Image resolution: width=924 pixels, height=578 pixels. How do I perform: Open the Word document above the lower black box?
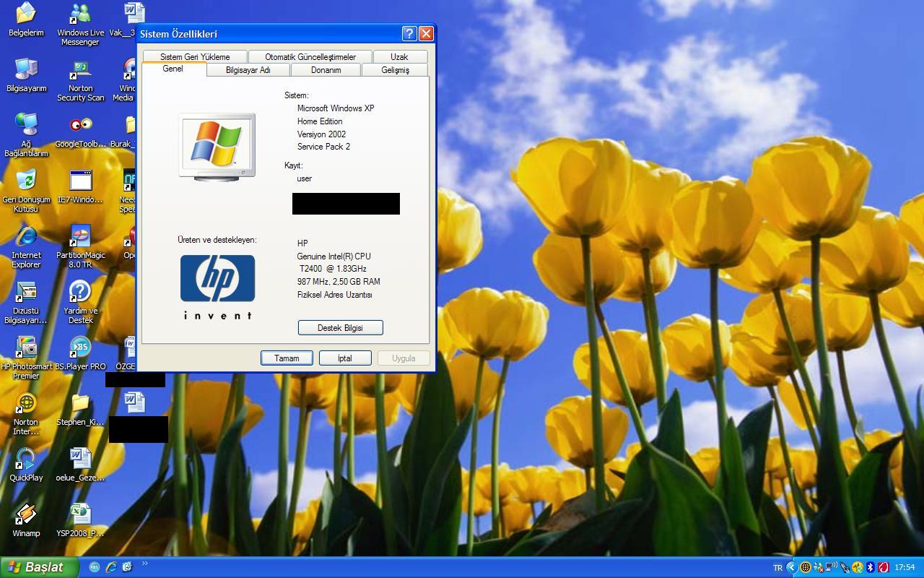pos(134,402)
